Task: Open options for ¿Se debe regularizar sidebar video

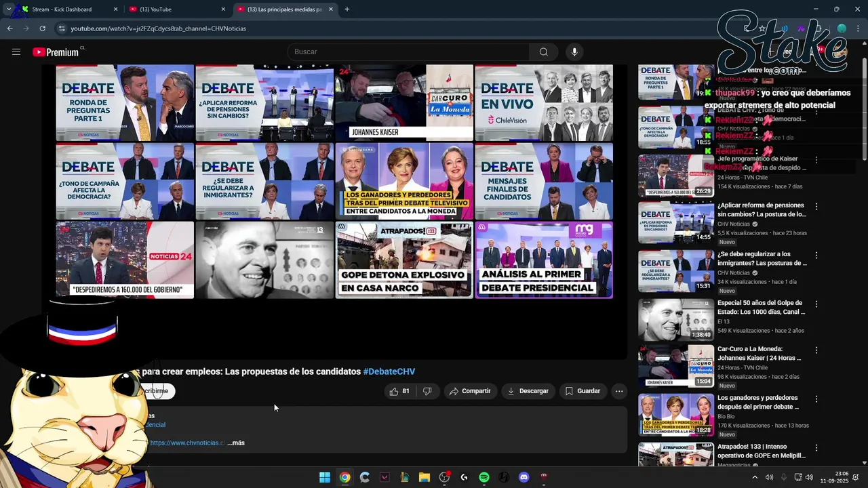Action: 816,256
